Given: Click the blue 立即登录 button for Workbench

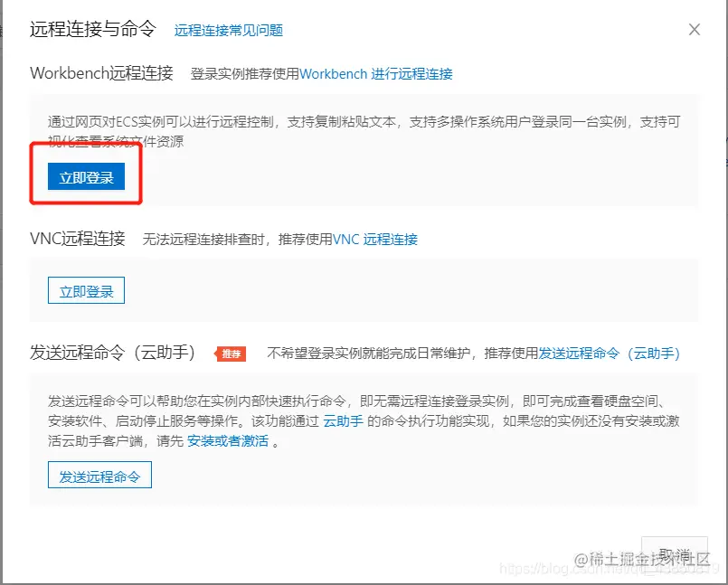Looking at the screenshot, I should [x=86, y=176].
